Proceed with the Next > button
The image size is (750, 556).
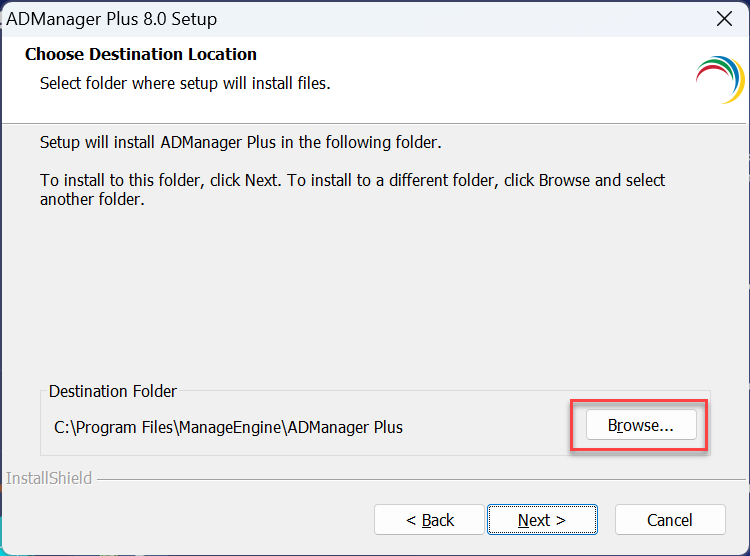tap(542, 520)
